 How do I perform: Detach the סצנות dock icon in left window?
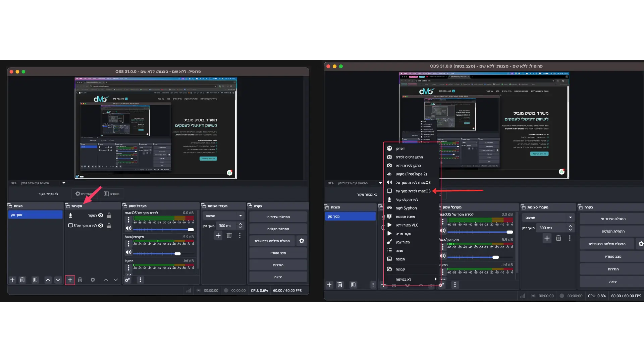click(x=10, y=206)
